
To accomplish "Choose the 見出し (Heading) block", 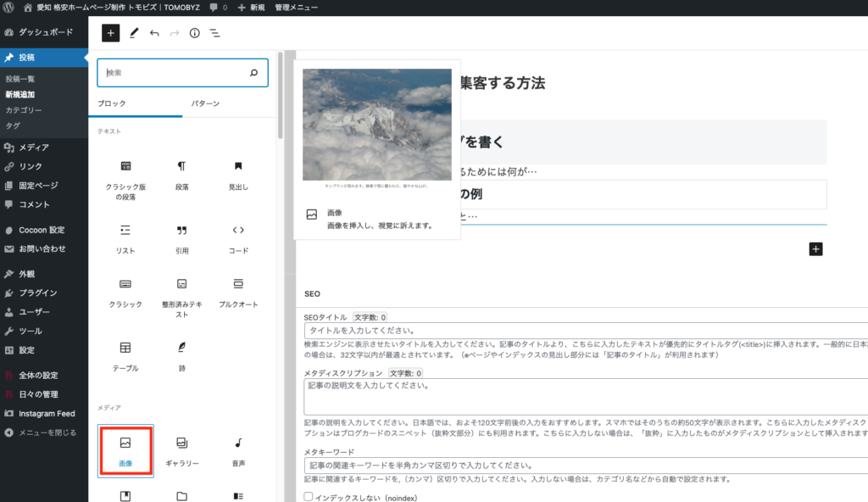I will point(238,174).
